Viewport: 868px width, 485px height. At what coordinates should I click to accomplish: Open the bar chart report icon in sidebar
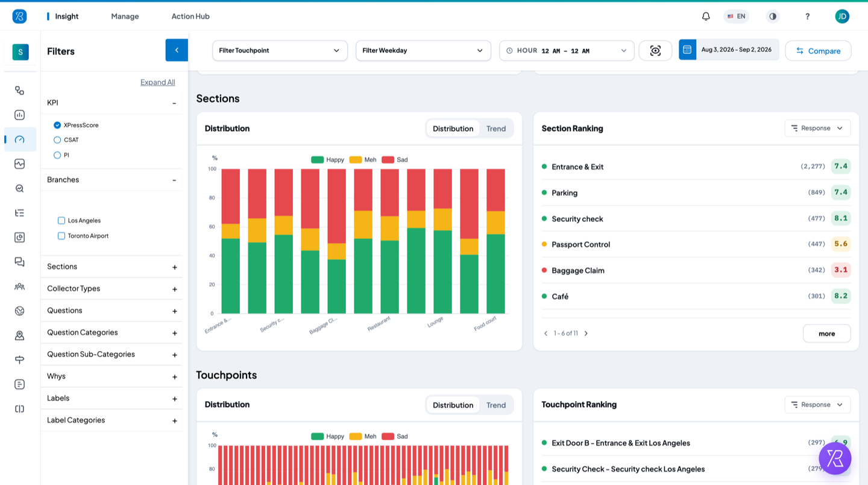coord(20,115)
